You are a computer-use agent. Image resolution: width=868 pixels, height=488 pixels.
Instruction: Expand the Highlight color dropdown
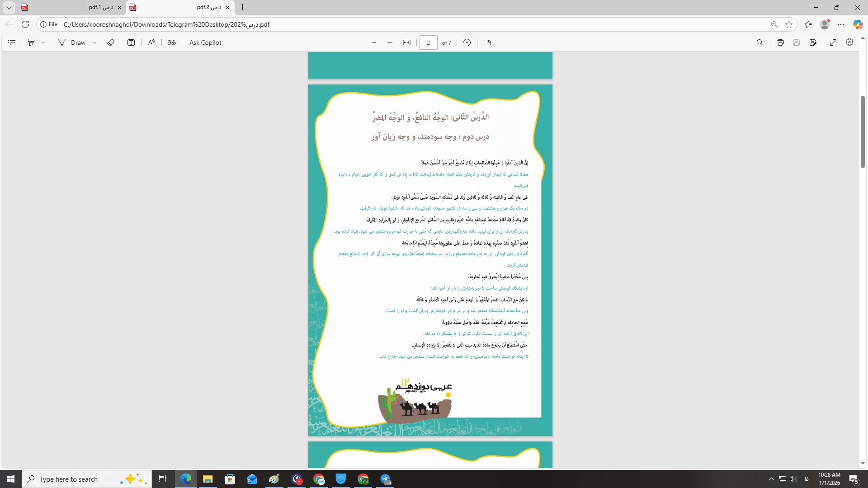(x=43, y=42)
